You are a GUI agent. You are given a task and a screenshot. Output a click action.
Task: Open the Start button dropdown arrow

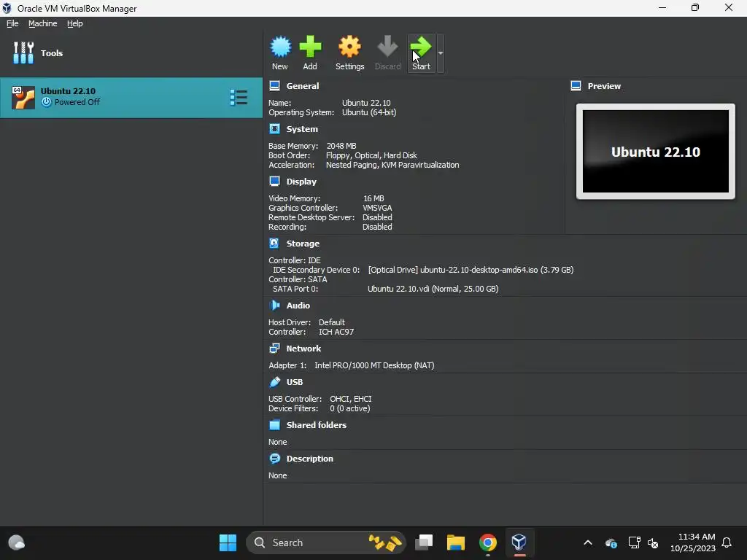point(441,52)
